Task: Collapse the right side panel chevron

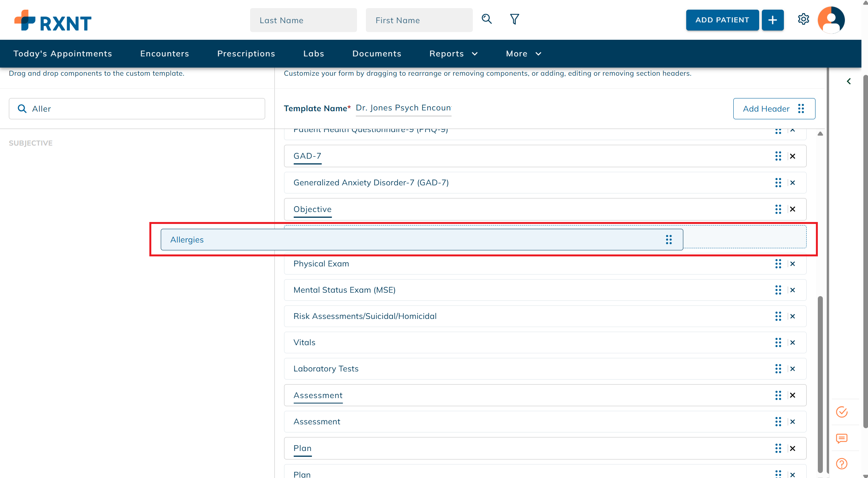Action: pos(849,81)
